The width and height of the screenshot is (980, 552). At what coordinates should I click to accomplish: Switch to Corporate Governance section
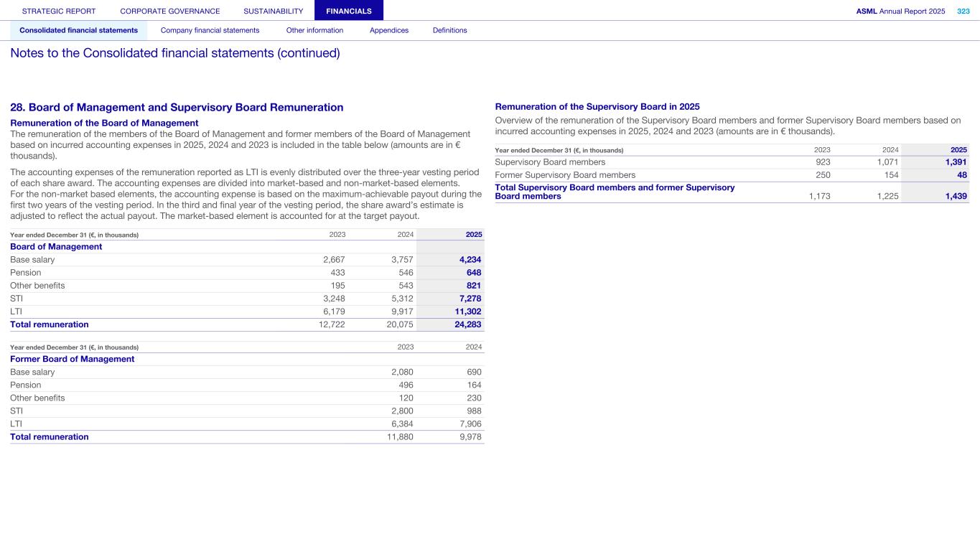coord(170,11)
